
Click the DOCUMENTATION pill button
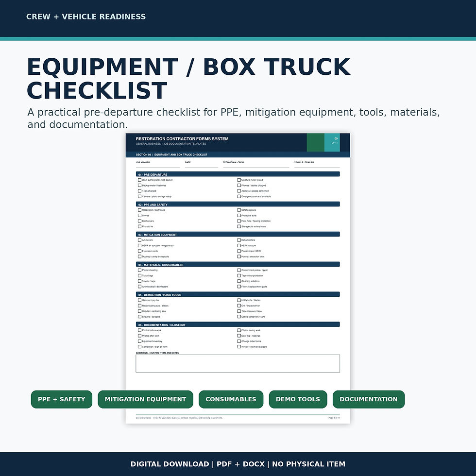click(369, 399)
